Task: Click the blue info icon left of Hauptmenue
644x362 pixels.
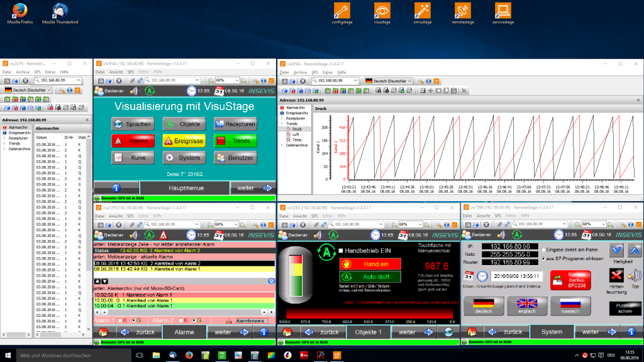Action: [x=116, y=187]
